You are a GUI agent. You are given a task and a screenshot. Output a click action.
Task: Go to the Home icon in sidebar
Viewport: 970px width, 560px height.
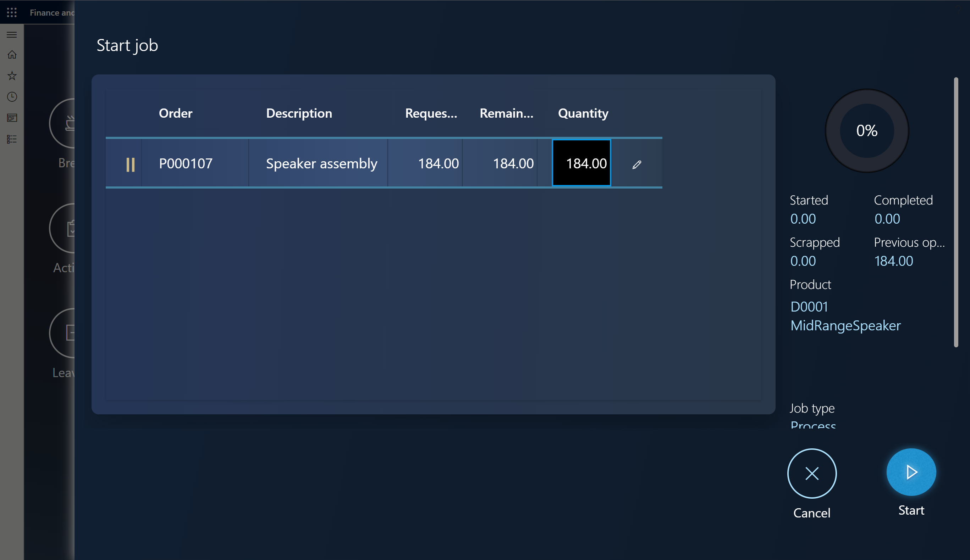(x=12, y=55)
